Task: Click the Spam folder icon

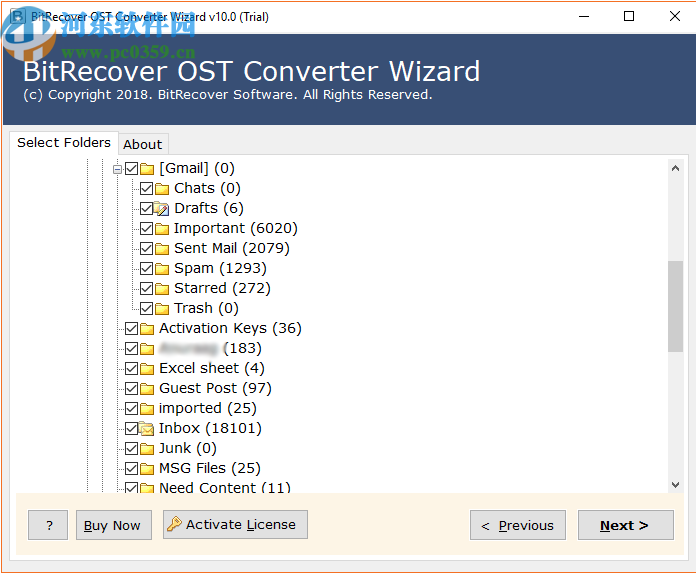Action: tap(162, 269)
